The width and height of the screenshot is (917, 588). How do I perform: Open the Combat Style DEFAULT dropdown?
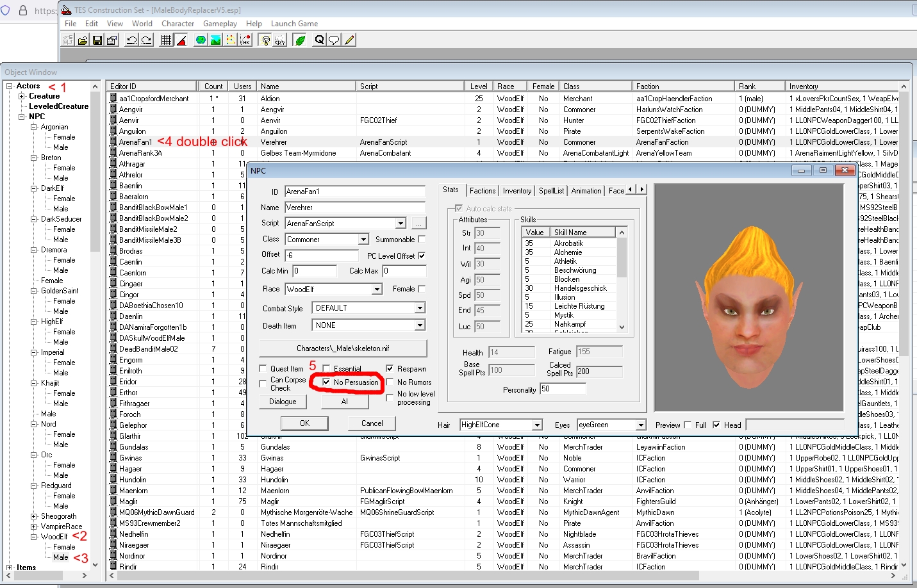click(420, 308)
